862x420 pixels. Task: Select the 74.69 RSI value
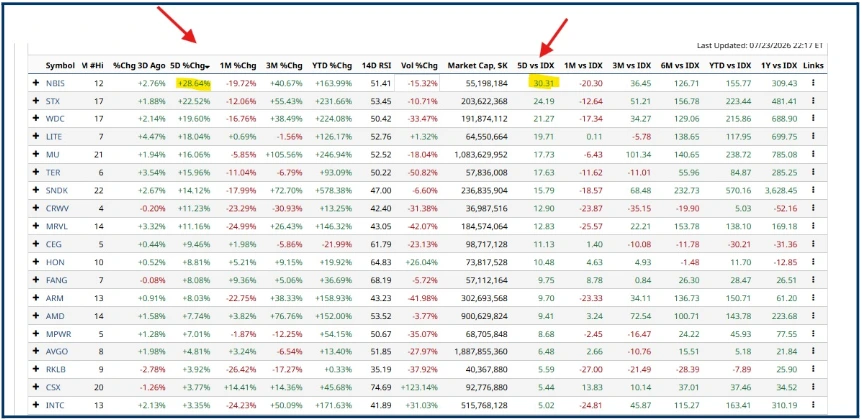(x=382, y=387)
